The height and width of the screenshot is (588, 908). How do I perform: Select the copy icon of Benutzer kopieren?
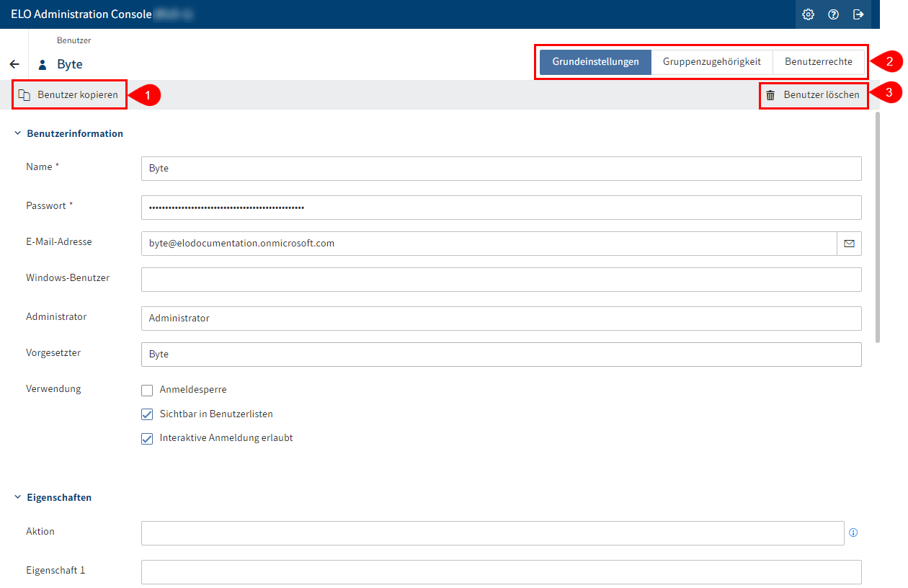[25, 94]
